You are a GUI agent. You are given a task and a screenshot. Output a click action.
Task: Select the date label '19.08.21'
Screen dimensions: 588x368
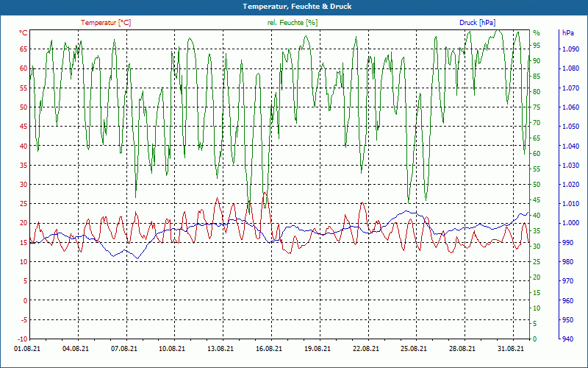click(x=318, y=348)
